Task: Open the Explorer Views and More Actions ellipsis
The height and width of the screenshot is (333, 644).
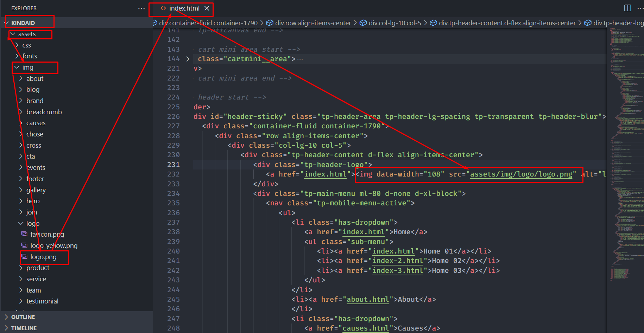Action: [141, 8]
